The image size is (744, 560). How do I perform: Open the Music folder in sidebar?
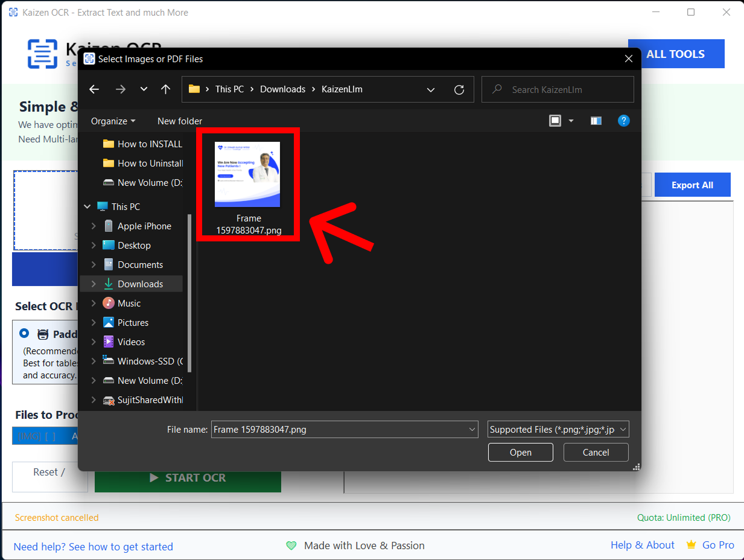point(129,303)
